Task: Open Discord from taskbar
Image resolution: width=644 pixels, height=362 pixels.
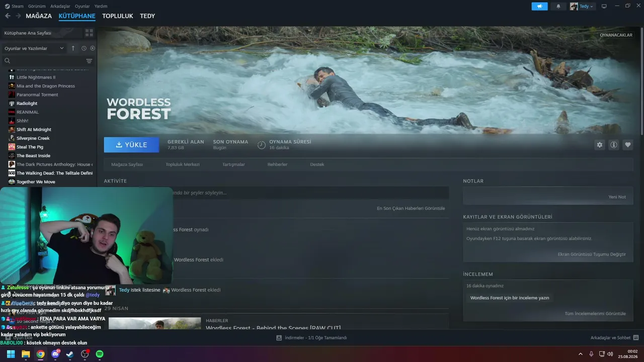Action: coord(55,354)
